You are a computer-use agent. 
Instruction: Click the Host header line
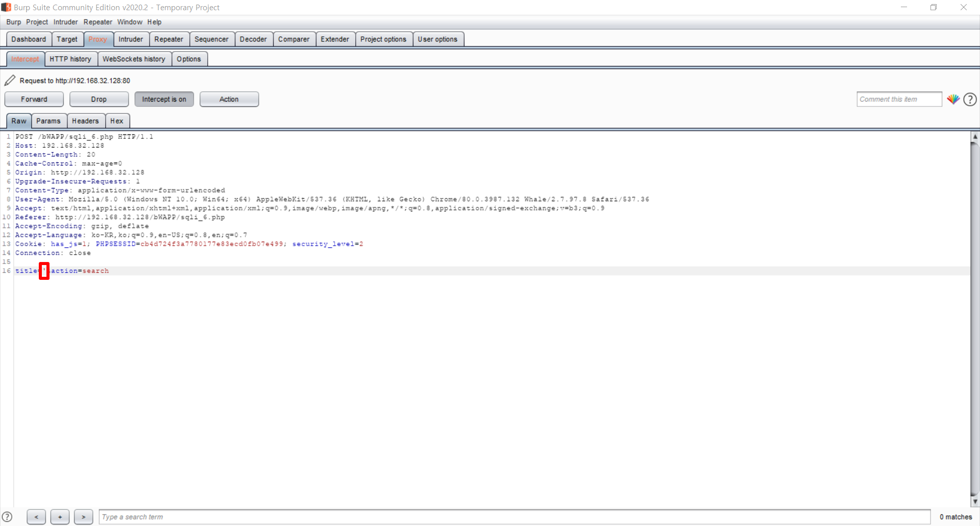(x=60, y=146)
